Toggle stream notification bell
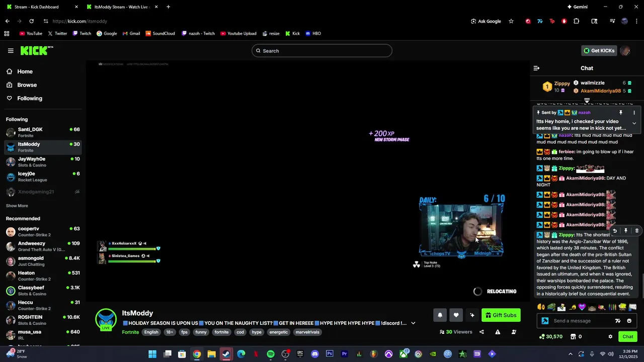 [440, 315]
